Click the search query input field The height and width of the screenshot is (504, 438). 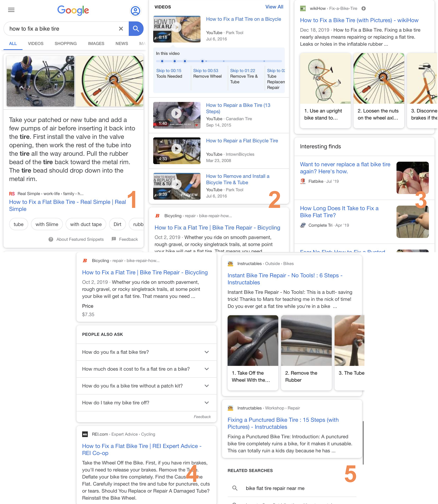(61, 29)
